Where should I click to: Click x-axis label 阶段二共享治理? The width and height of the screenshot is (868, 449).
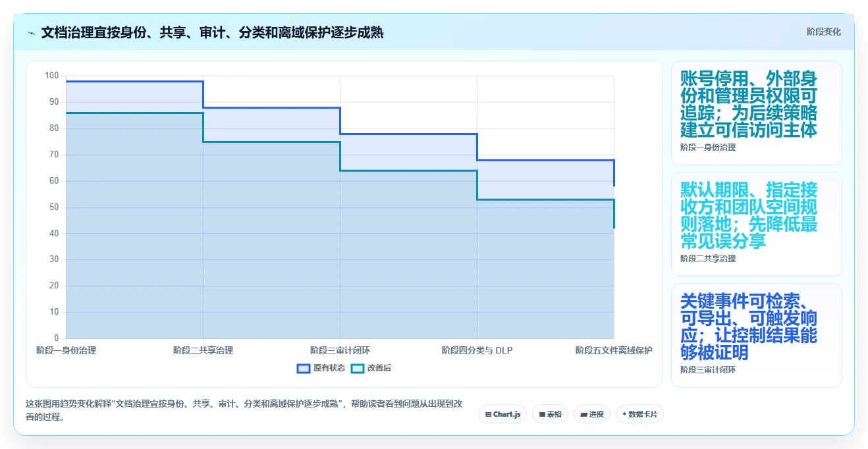point(203,350)
